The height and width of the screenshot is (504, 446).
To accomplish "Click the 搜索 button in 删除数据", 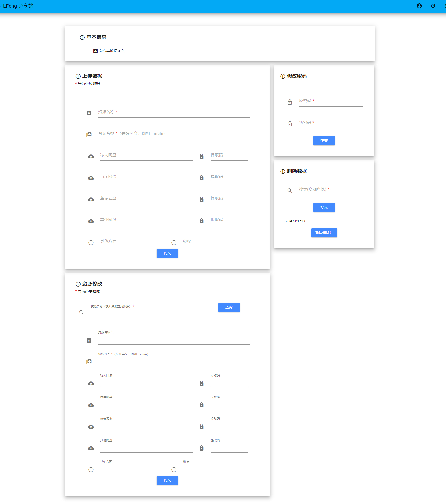I will 324,208.
